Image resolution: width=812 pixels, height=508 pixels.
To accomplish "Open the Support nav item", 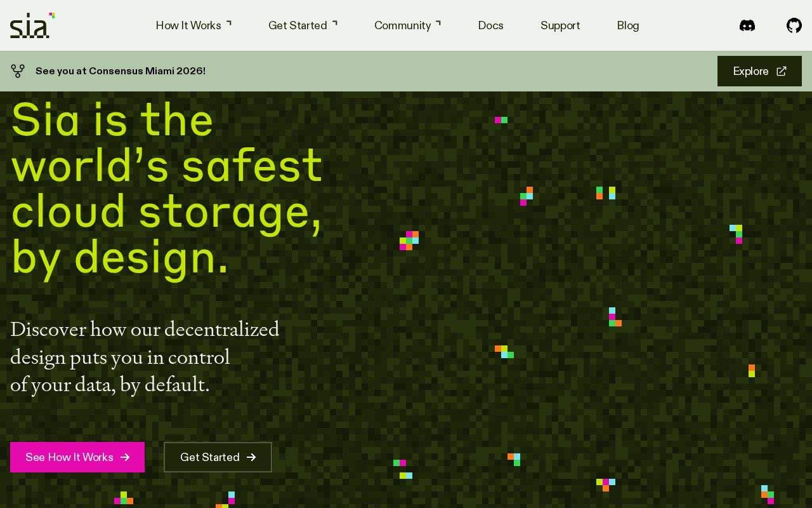I will pos(560,25).
